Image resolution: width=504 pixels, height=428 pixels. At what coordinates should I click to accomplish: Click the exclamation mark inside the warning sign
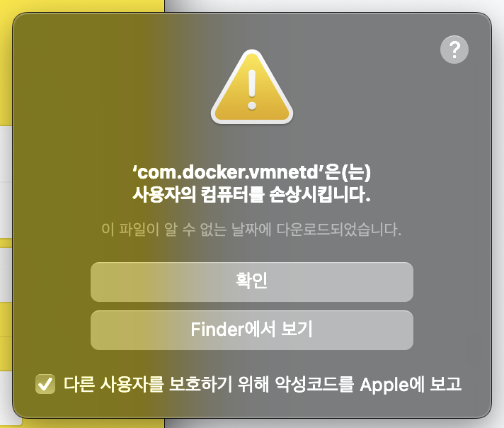pos(252,90)
